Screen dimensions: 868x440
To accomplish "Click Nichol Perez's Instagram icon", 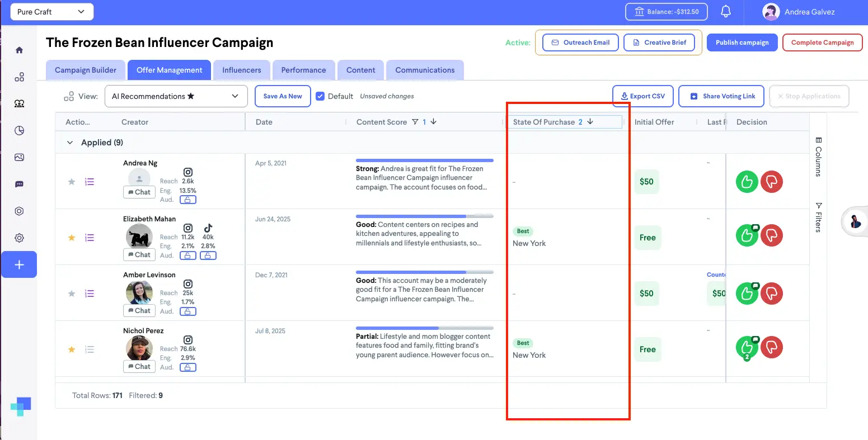I will [188, 339].
